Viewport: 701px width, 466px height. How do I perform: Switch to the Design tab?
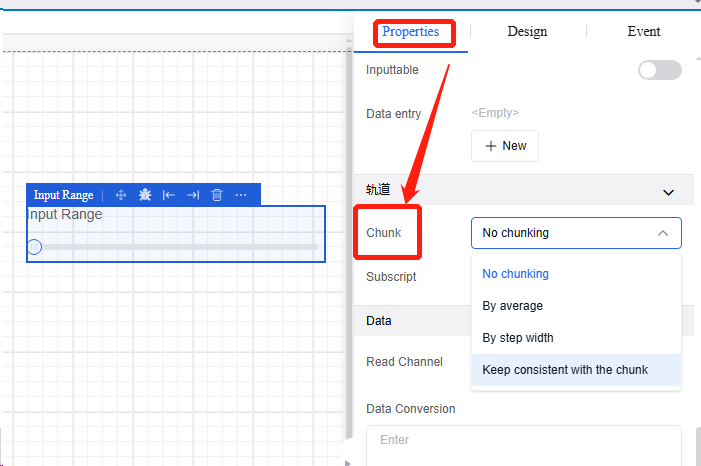[527, 32]
